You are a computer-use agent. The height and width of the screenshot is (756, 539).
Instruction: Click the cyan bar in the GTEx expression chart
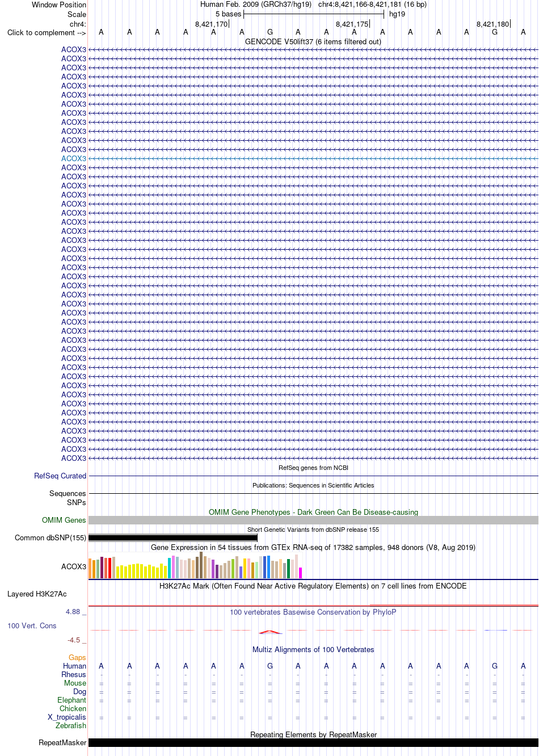coord(170,568)
